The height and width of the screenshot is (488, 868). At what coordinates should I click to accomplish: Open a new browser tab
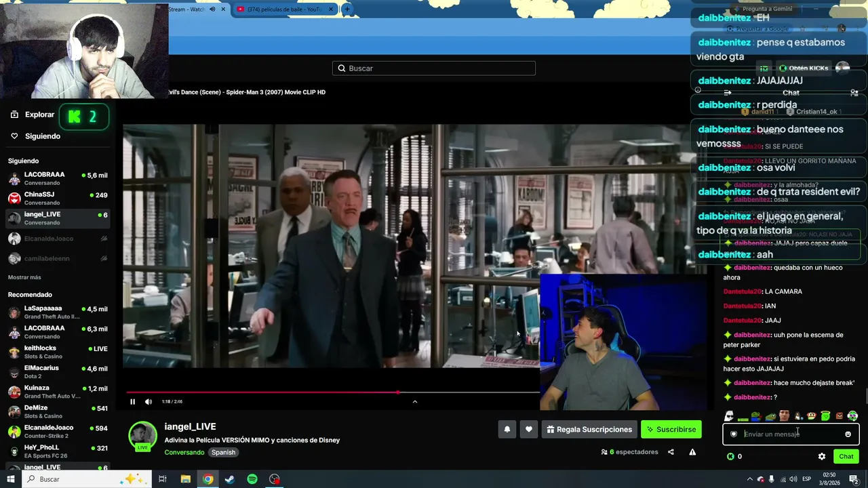tap(347, 9)
